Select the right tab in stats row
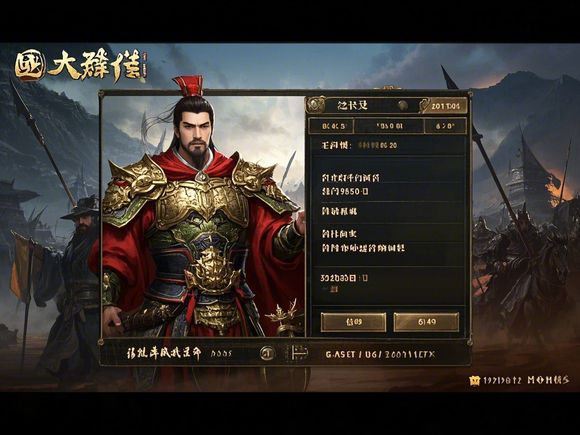This screenshot has height=435, width=580. point(445,126)
